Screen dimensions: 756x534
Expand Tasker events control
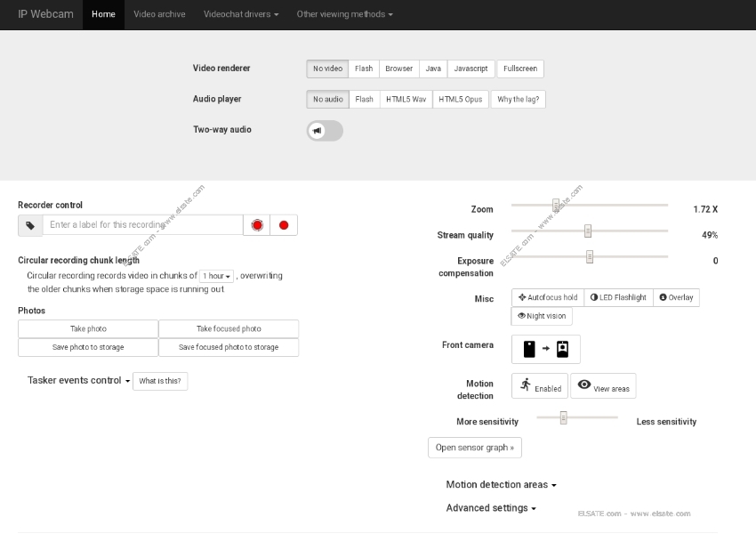coord(78,381)
